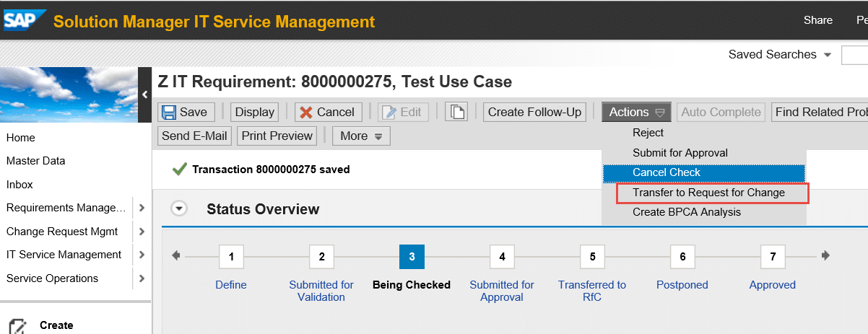Click the Create icon in sidebar

[19, 325]
